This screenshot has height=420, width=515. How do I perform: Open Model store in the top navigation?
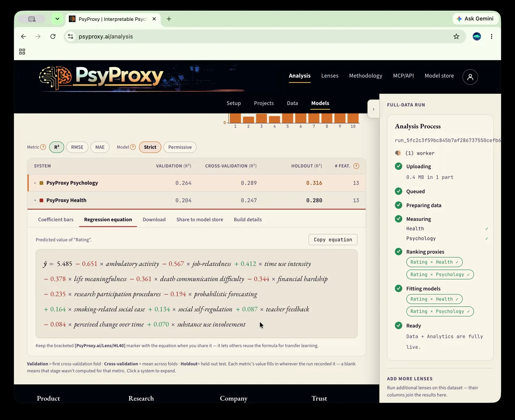point(439,76)
